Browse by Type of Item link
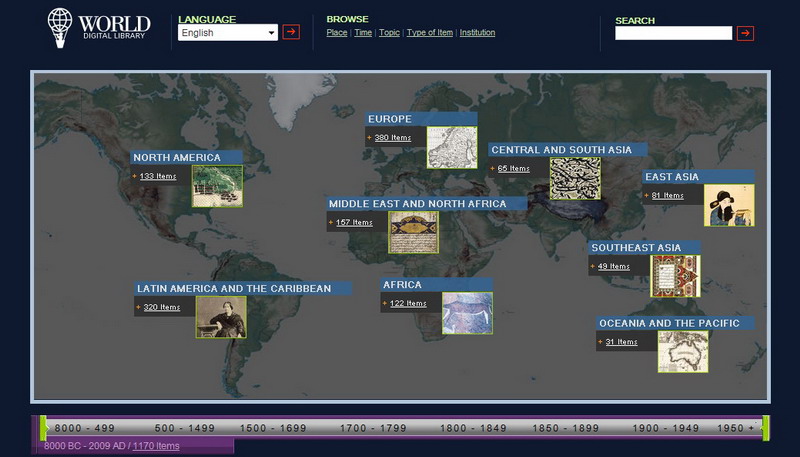The height and width of the screenshot is (457, 800). (430, 32)
